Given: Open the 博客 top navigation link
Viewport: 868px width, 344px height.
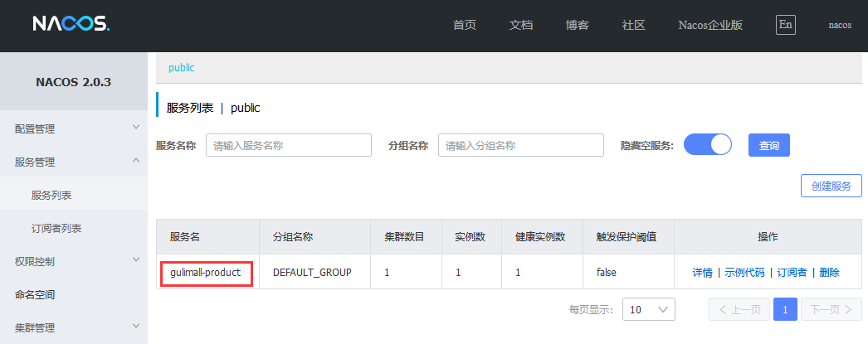Looking at the screenshot, I should pos(578,25).
